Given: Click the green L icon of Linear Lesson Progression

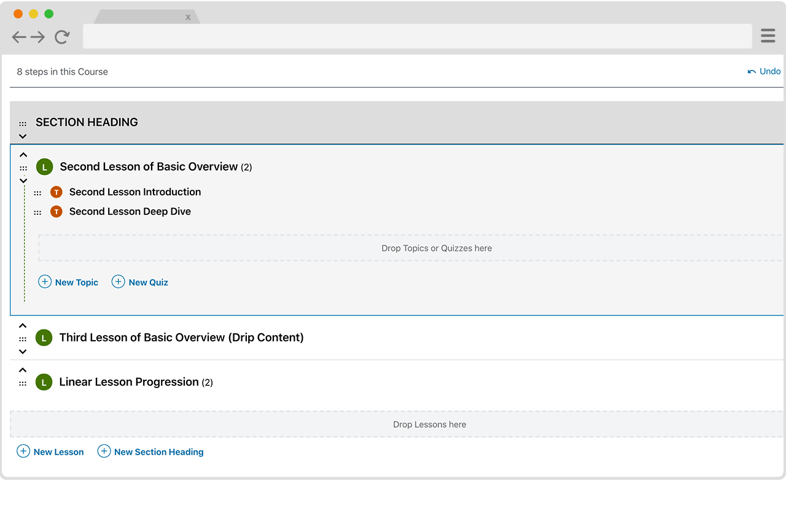Looking at the screenshot, I should [44, 382].
